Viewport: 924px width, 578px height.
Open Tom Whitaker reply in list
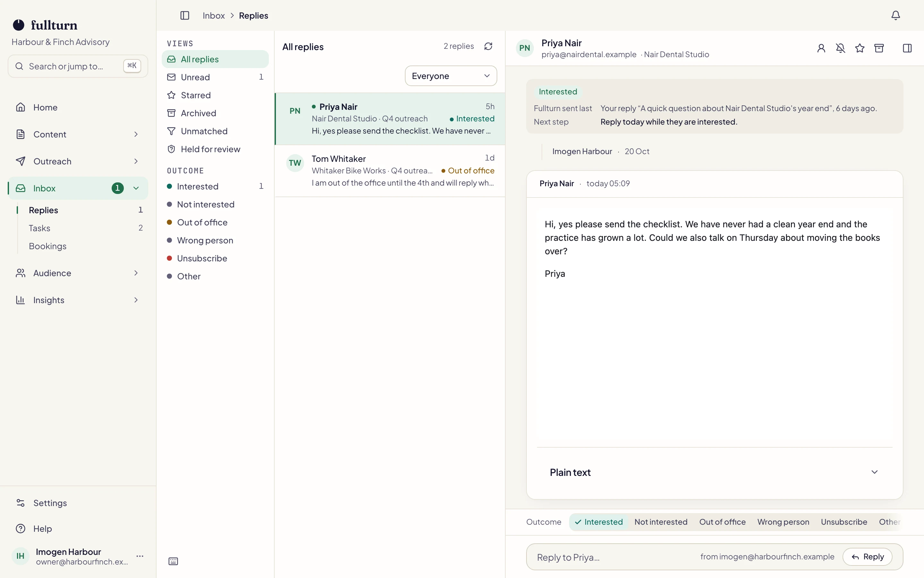390,171
